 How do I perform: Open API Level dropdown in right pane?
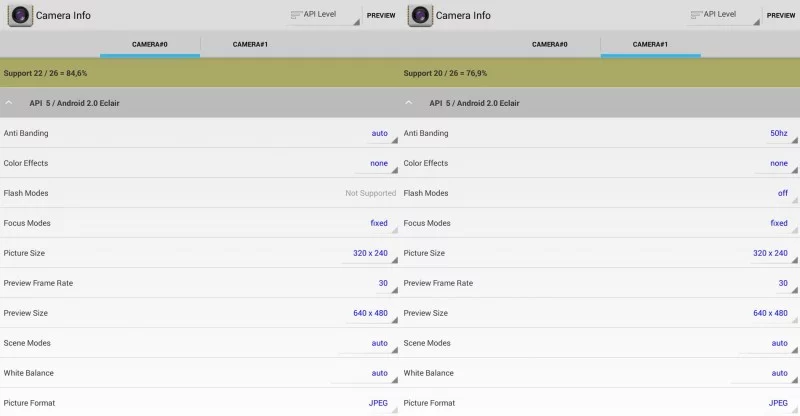pyautogui.click(x=724, y=15)
